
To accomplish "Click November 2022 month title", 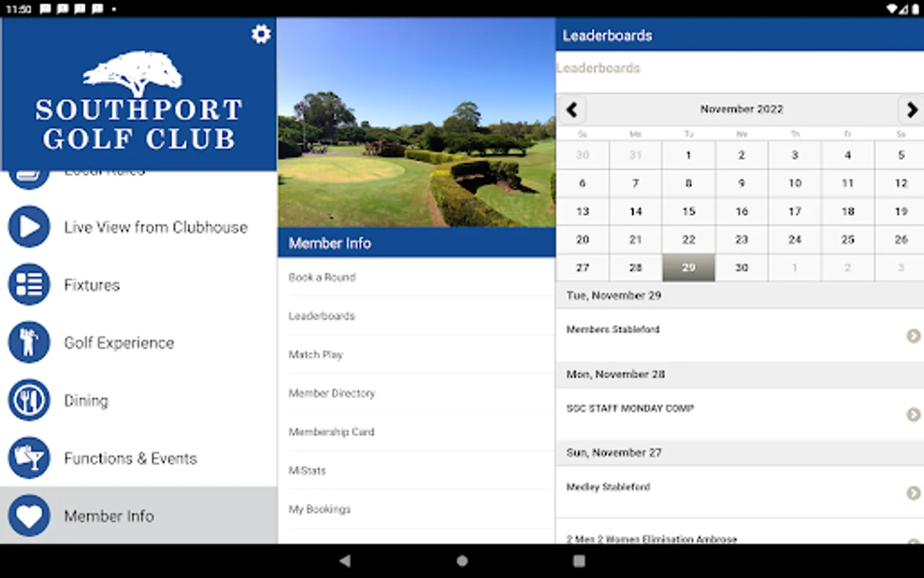I will coord(741,109).
